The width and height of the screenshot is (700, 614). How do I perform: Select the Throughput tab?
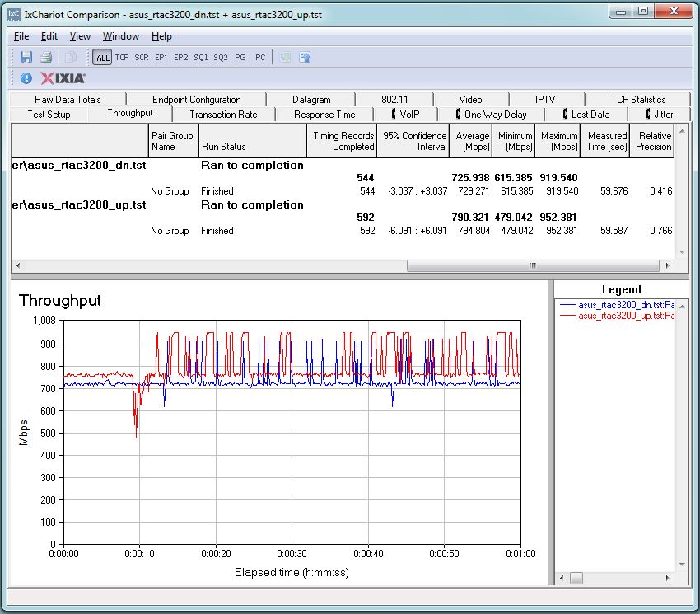click(130, 113)
